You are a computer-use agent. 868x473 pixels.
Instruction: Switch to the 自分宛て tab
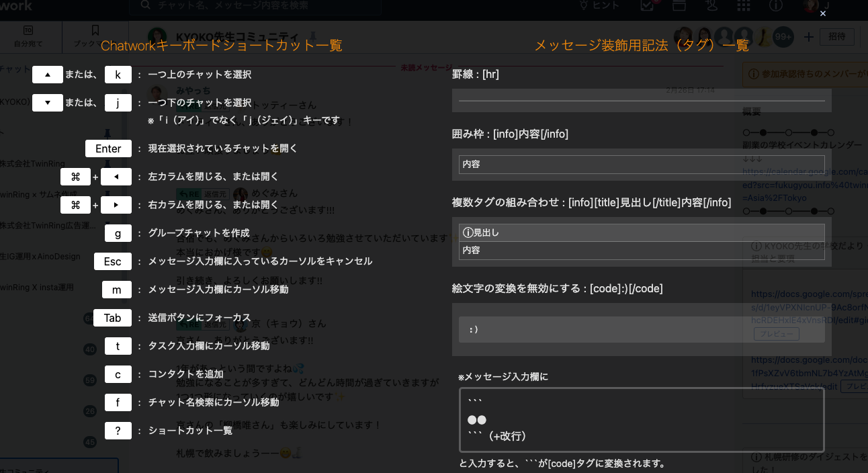tap(27, 37)
